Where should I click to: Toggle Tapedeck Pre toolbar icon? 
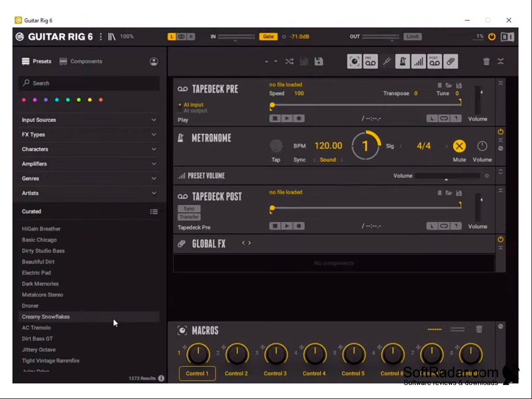coord(370,61)
